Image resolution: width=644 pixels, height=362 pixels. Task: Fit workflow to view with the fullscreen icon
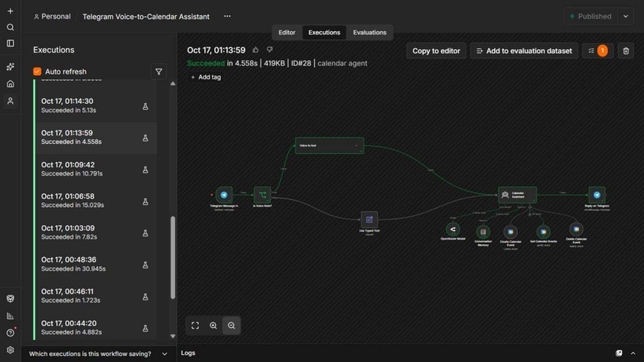click(195, 325)
